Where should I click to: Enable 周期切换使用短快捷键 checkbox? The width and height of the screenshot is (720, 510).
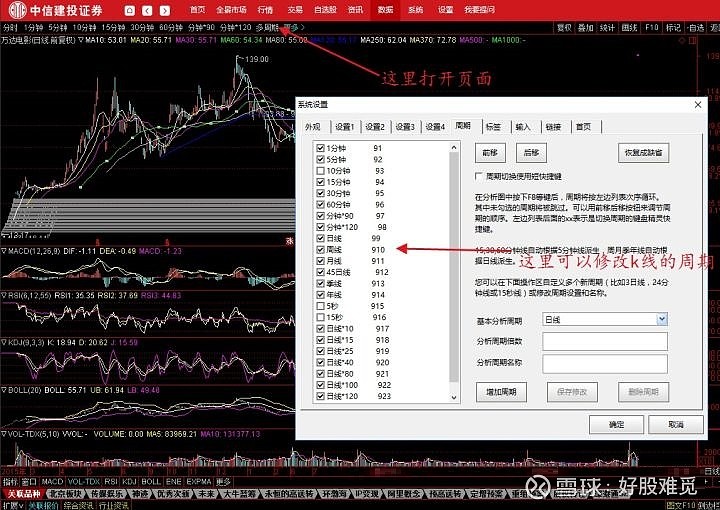(x=479, y=176)
